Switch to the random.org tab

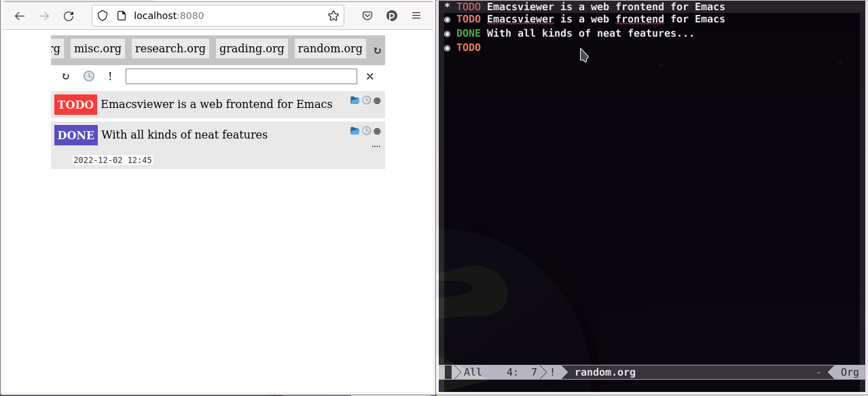[x=330, y=48]
